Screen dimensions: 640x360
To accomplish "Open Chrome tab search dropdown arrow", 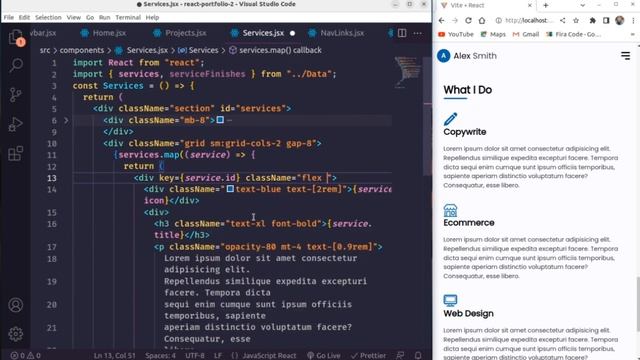I will point(582,5).
